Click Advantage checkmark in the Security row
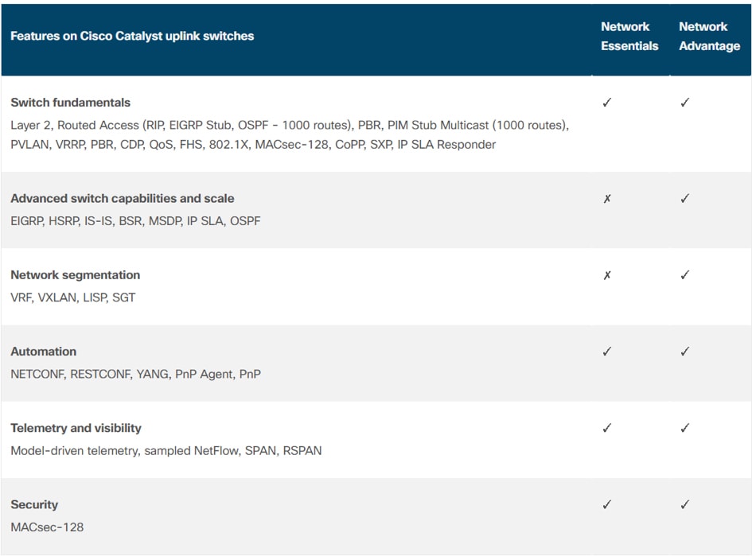The width and height of the screenshot is (756, 556). [684, 505]
